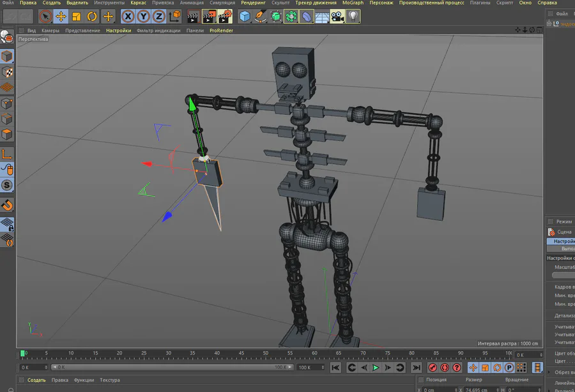Open the Создать main menu
The height and width of the screenshot is (392, 575).
pos(51,3)
